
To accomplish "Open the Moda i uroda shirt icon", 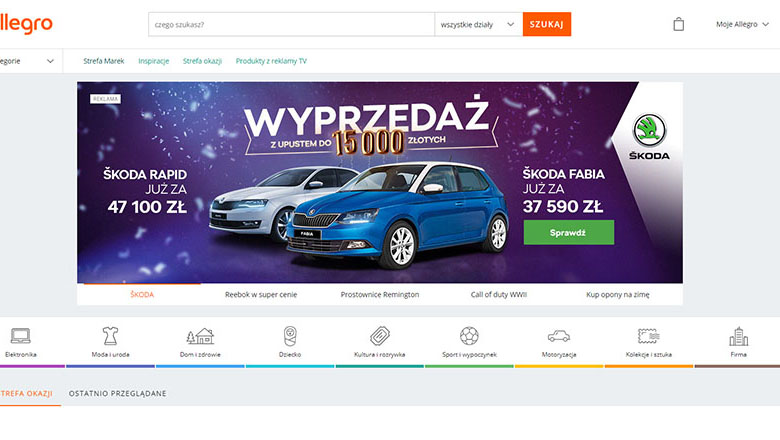I will pyautogui.click(x=110, y=336).
